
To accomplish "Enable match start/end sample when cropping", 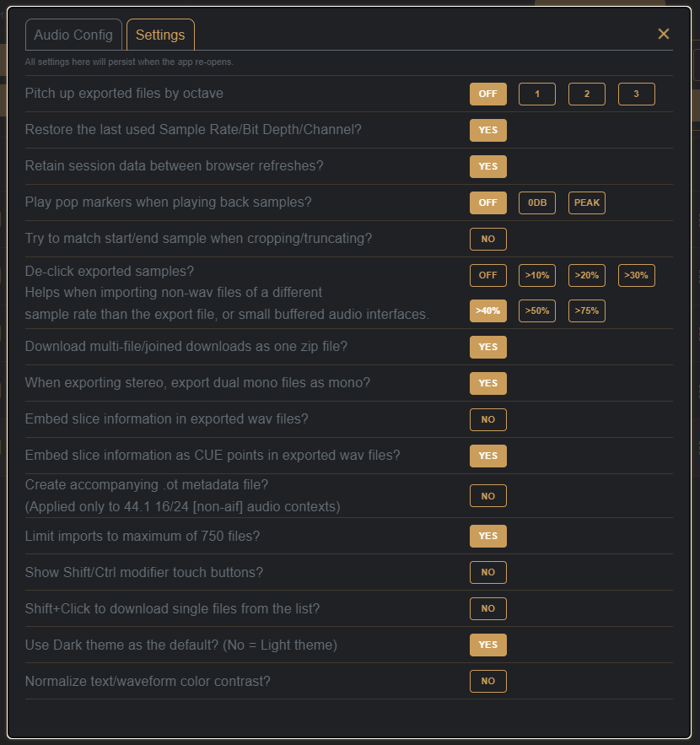I will (487, 239).
